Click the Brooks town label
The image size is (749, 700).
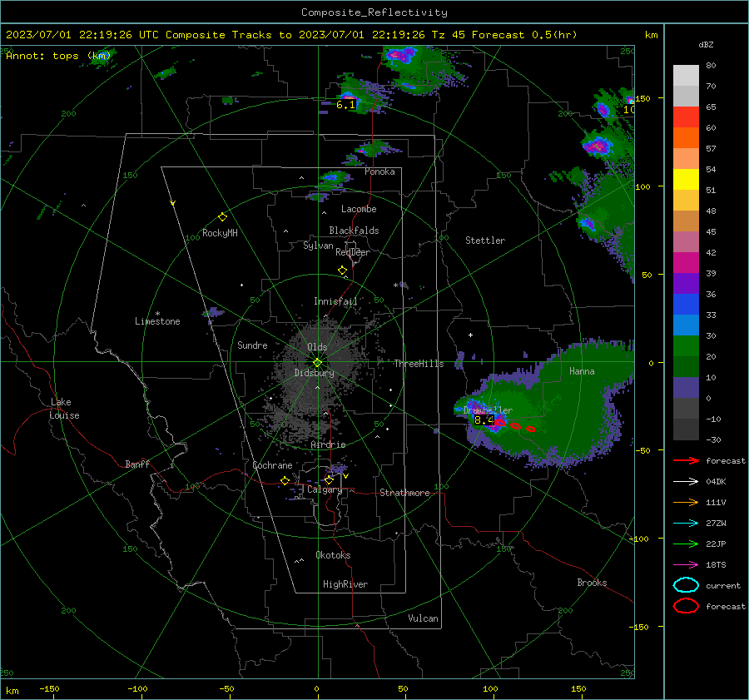click(592, 583)
